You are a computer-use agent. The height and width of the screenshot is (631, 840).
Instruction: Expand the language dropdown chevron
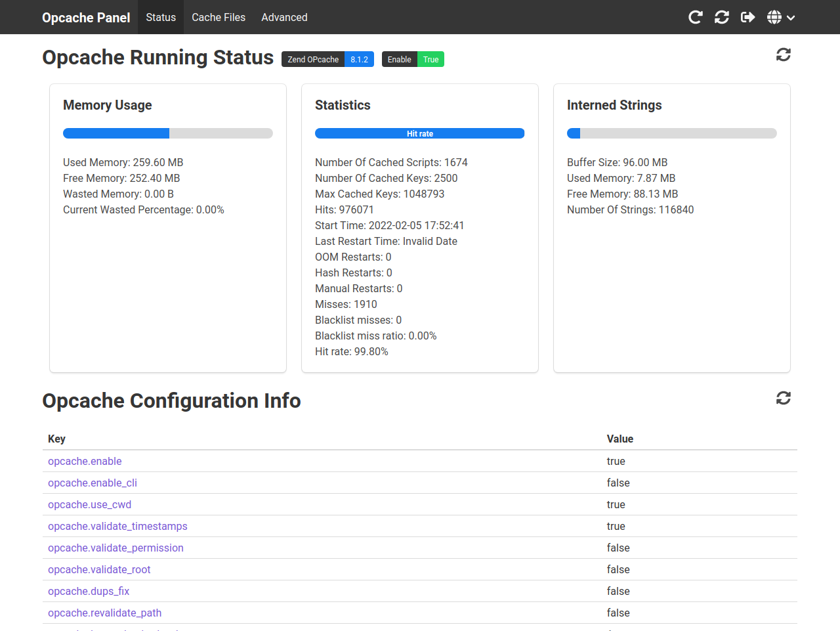[791, 18]
